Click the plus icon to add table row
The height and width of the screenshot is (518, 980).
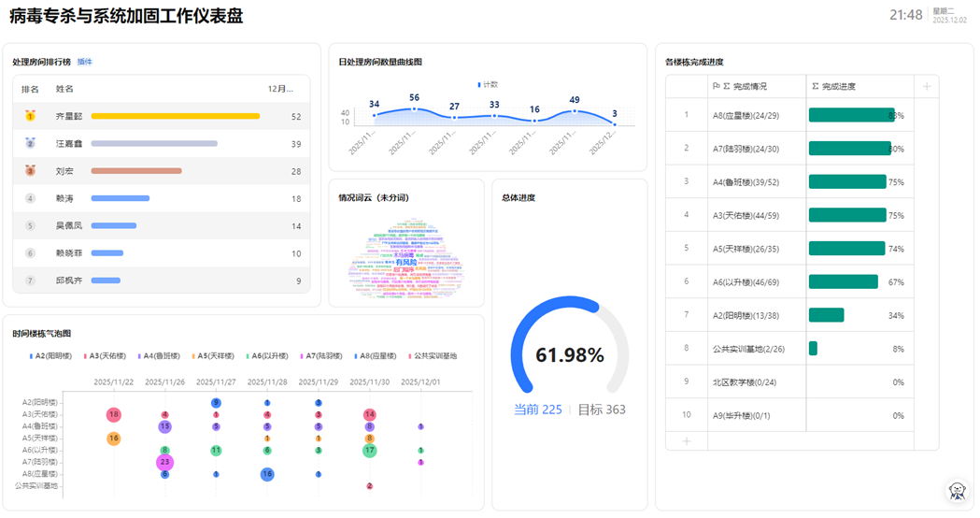click(687, 440)
